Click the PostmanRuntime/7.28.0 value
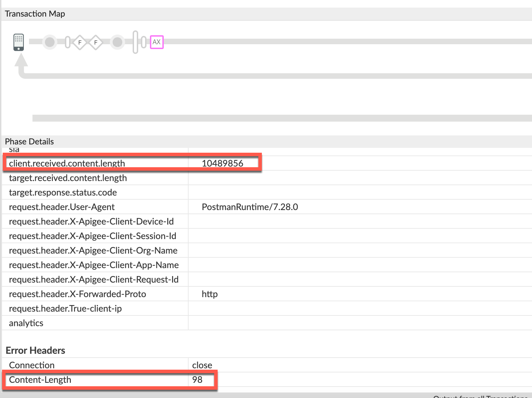This screenshot has width=532, height=398. pyautogui.click(x=250, y=207)
